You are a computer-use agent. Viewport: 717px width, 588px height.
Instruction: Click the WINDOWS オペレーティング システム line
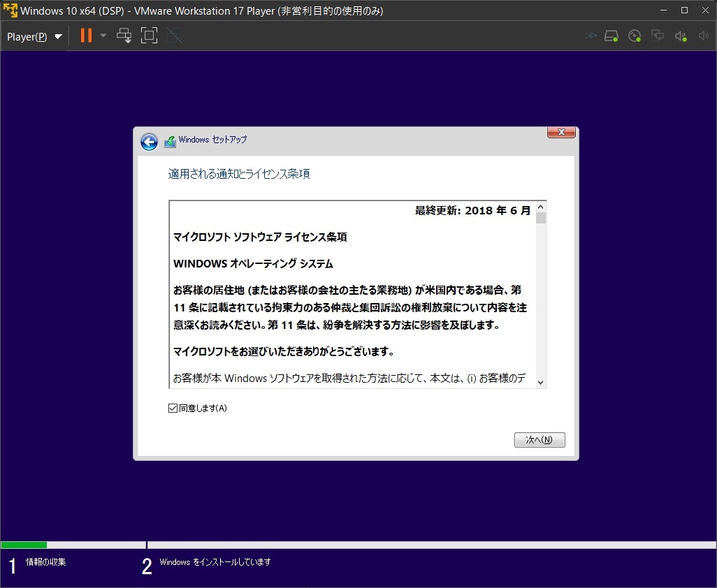tap(254, 263)
